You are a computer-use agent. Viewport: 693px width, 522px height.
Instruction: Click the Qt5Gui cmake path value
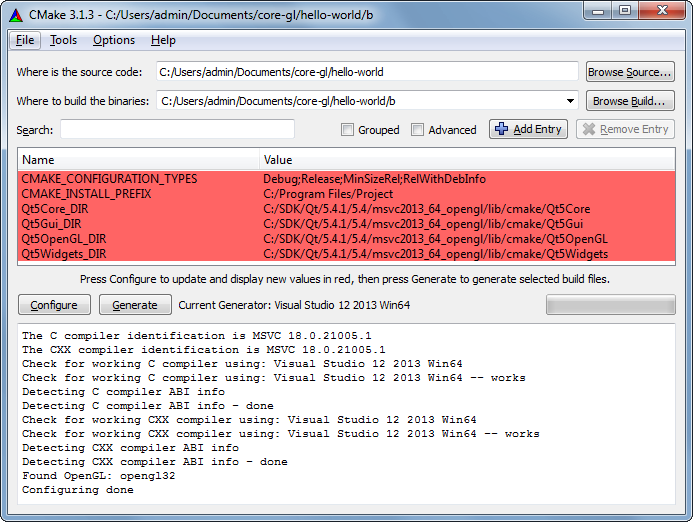423,224
